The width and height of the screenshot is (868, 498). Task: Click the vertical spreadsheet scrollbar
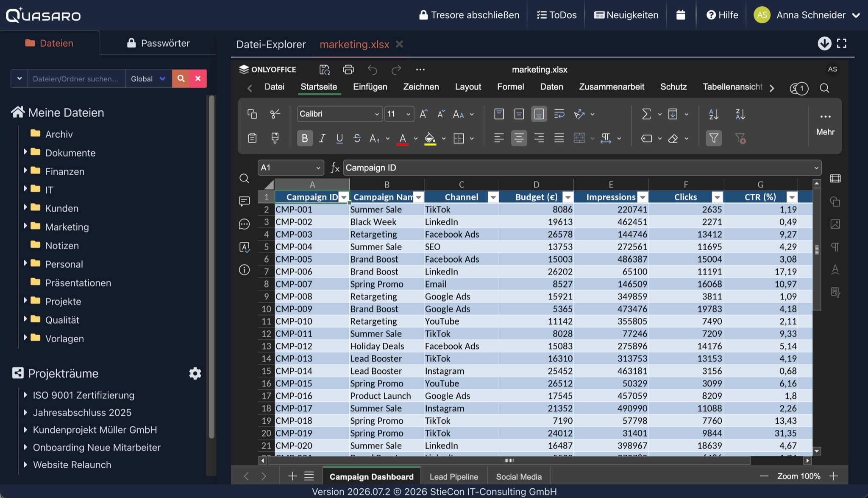[x=817, y=249]
